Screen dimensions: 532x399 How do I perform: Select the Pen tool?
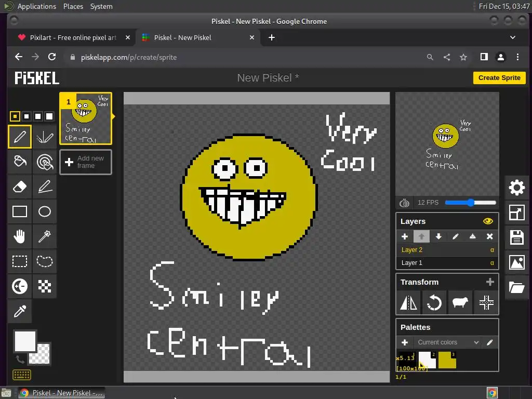[x=20, y=137]
